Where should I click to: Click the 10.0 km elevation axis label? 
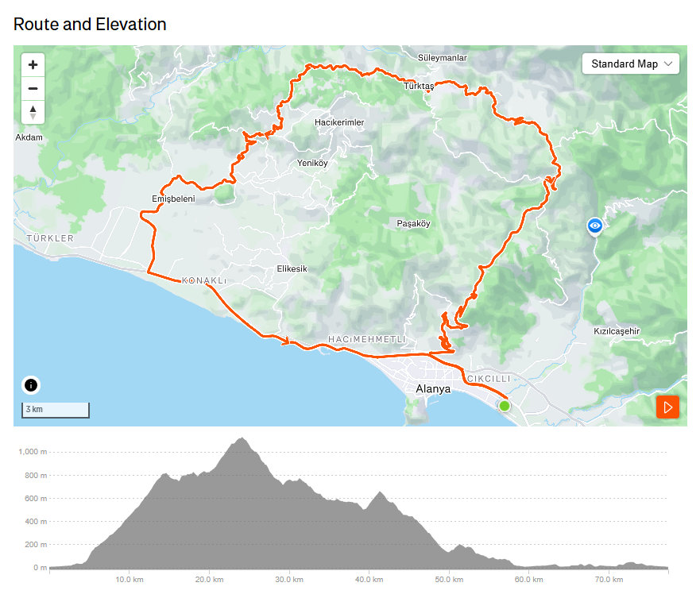(129, 579)
